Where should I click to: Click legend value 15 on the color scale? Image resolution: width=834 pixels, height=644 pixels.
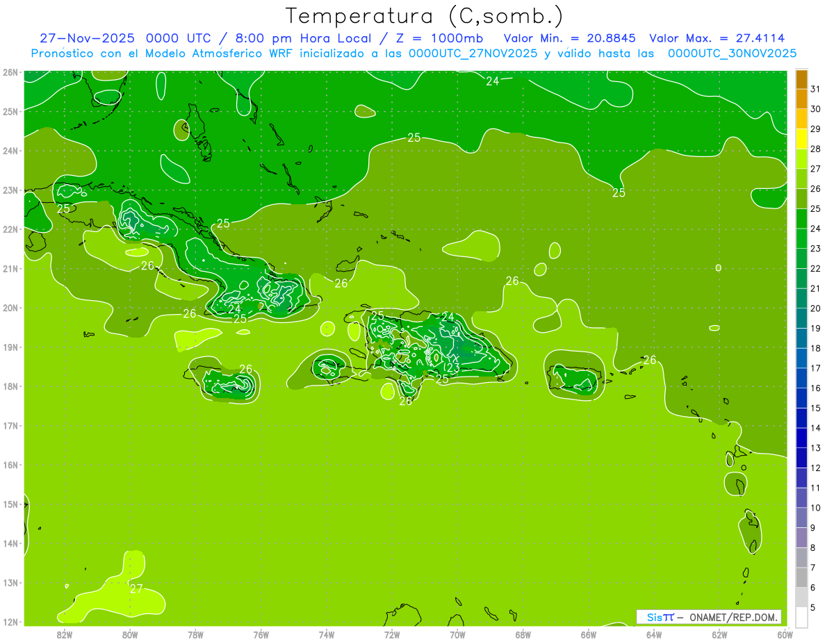(815, 408)
